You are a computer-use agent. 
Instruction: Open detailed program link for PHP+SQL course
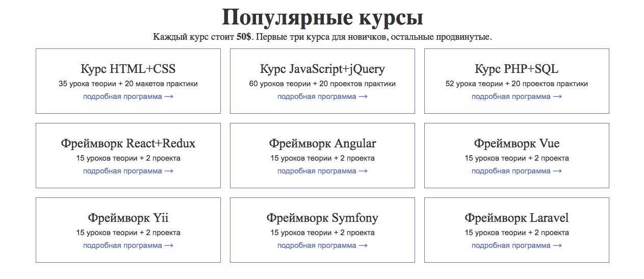pos(517,96)
